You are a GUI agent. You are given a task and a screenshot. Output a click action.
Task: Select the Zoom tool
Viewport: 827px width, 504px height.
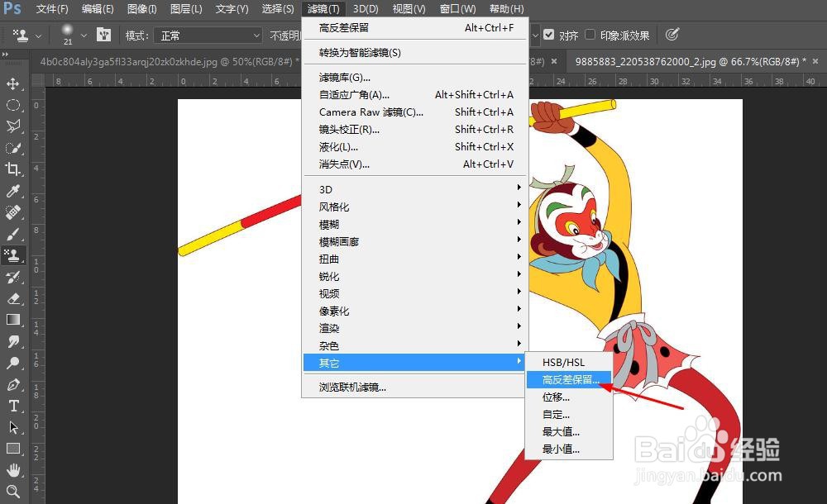[x=12, y=492]
